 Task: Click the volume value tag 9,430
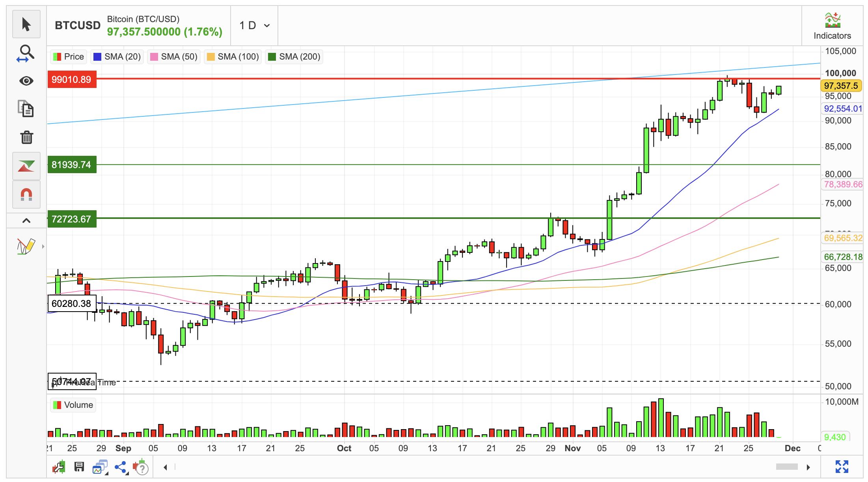tap(835, 437)
